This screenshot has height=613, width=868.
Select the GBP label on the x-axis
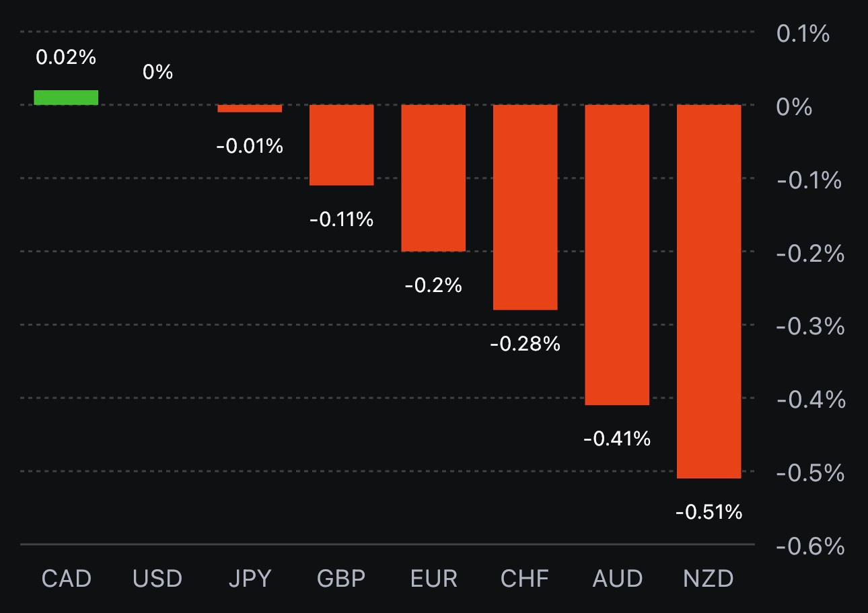click(341, 579)
